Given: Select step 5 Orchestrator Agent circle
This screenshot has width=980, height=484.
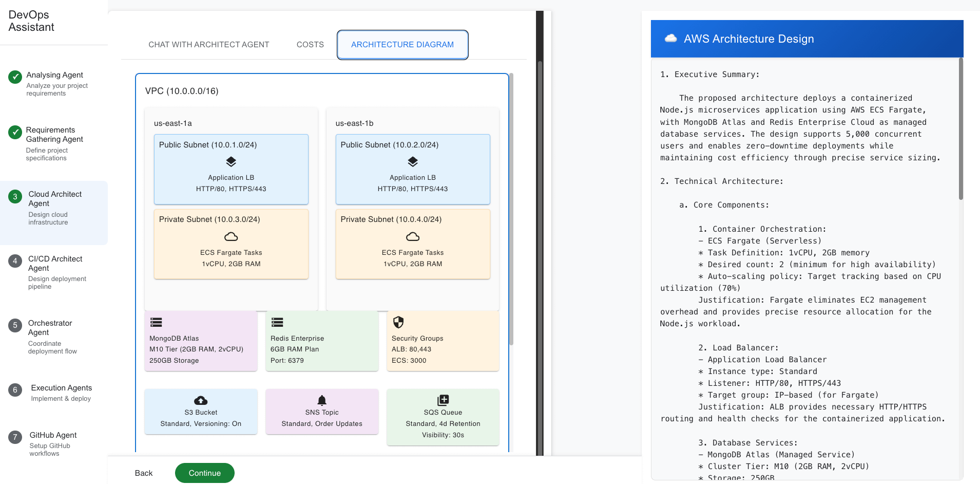Looking at the screenshot, I should pos(15,325).
